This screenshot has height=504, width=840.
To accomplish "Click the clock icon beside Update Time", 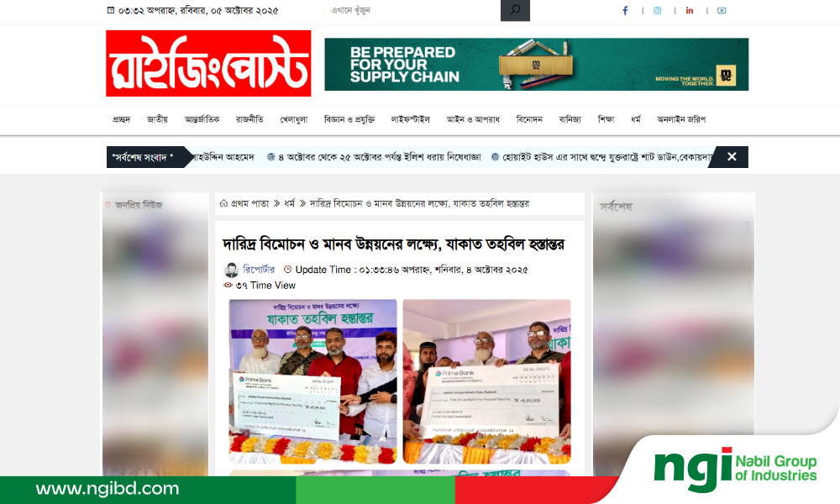I will pos(287,270).
